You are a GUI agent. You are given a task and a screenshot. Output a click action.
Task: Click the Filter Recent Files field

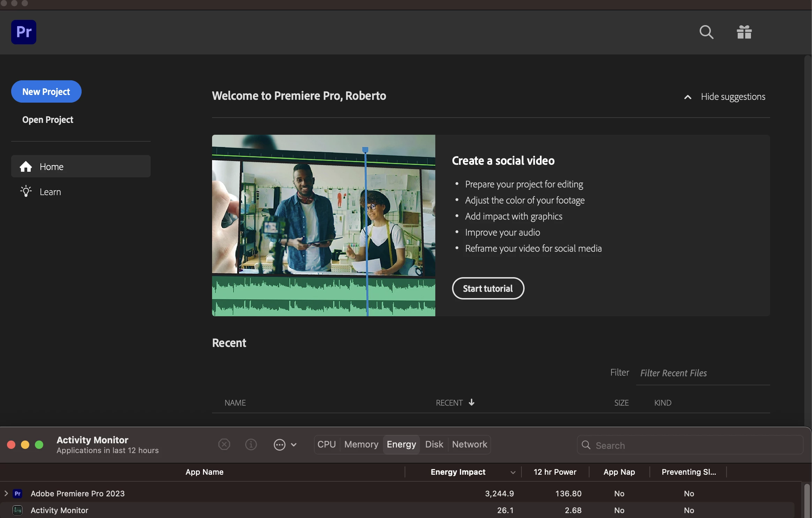[x=702, y=373]
